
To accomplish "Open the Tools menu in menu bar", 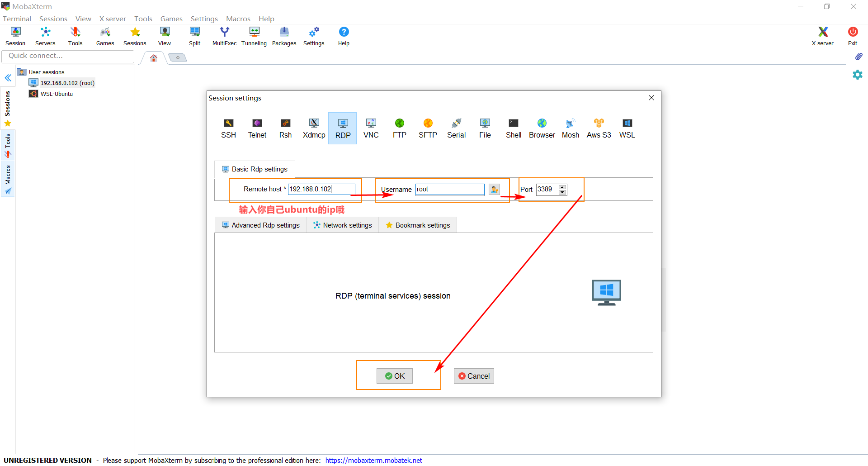I will (143, 19).
